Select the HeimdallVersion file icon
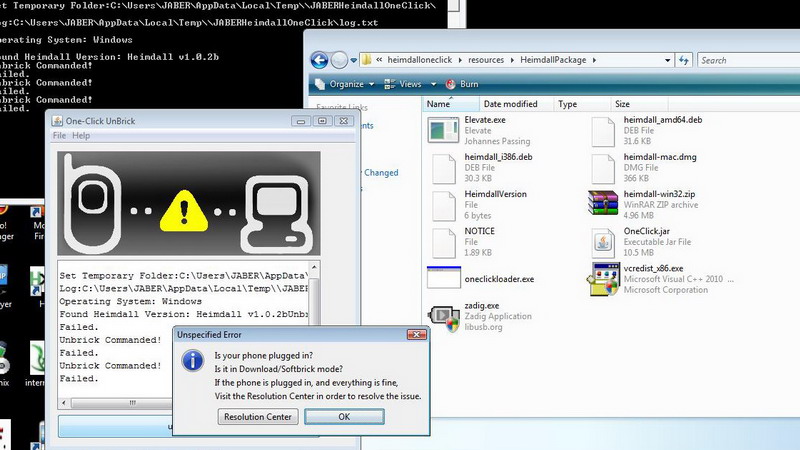Viewport: 800px width, 450px height. [x=443, y=205]
